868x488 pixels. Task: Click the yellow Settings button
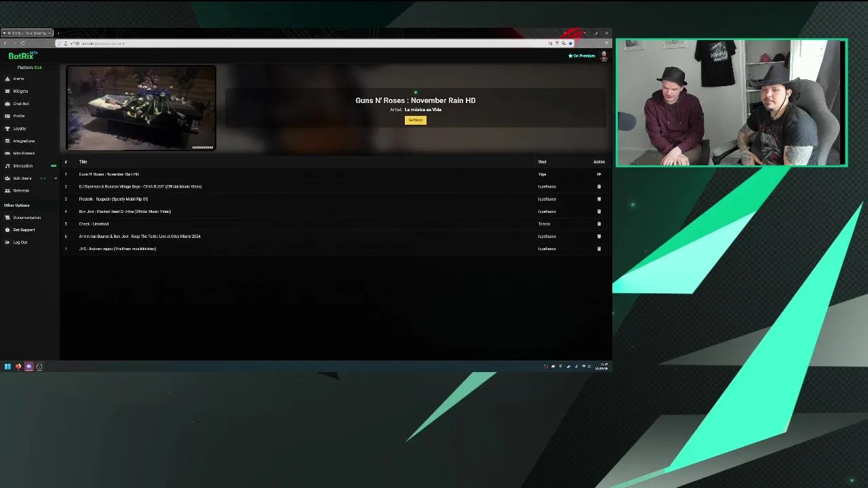point(416,120)
